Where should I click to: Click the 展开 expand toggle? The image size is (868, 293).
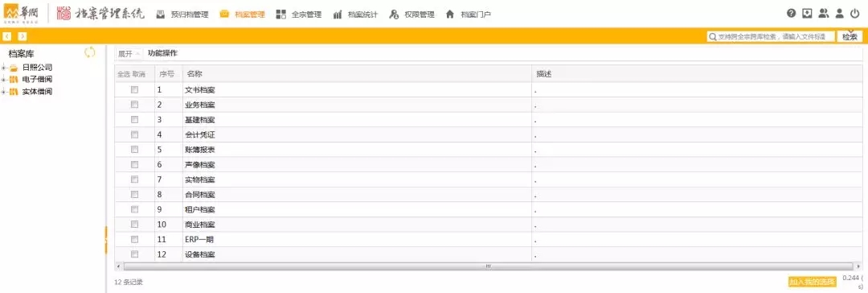click(x=129, y=54)
